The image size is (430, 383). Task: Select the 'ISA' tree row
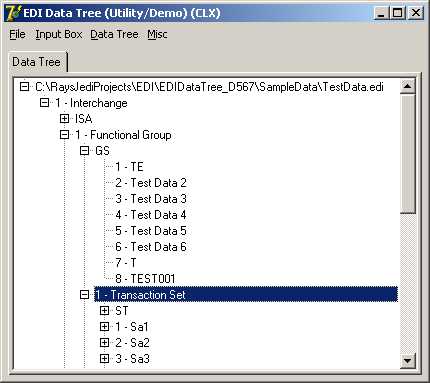(x=83, y=119)
